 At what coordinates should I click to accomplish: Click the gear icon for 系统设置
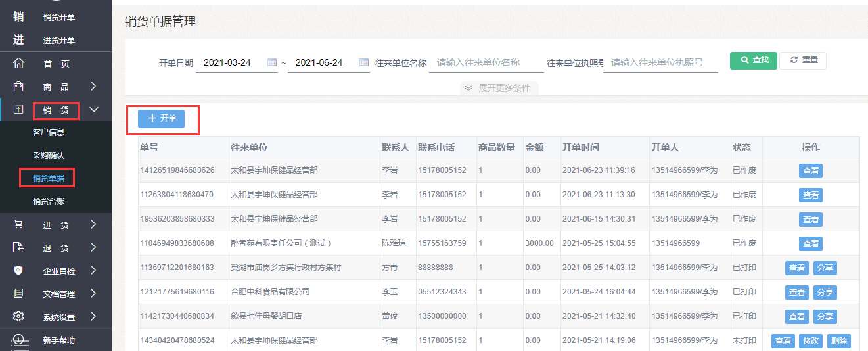(18, 317)
